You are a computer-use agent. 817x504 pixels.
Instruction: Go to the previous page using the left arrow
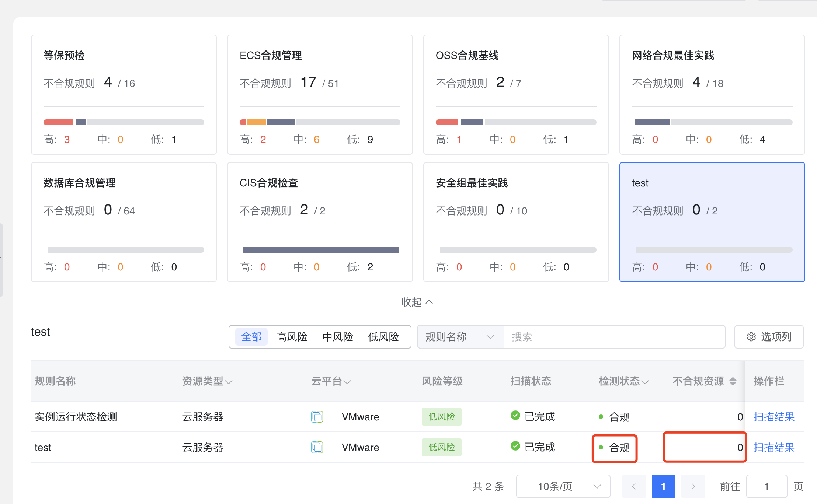click(x=634, y=486)
